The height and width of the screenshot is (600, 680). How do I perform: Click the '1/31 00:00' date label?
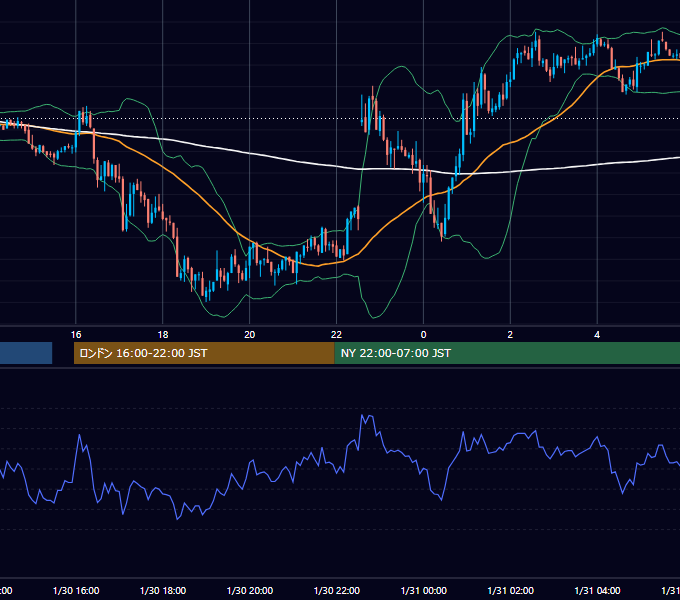[424, 590]
